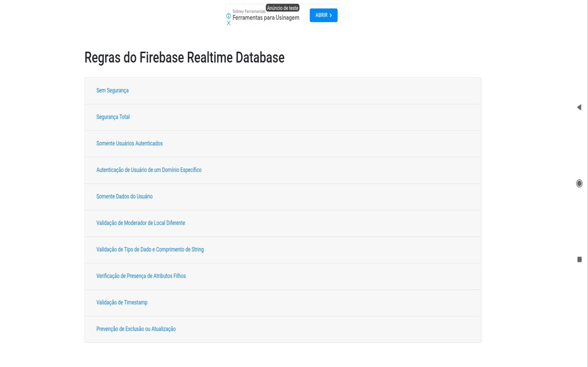The height and width of the screenshot is (367, 588).
Task: Tap the Android back navigation button
Action: [580, 107]
